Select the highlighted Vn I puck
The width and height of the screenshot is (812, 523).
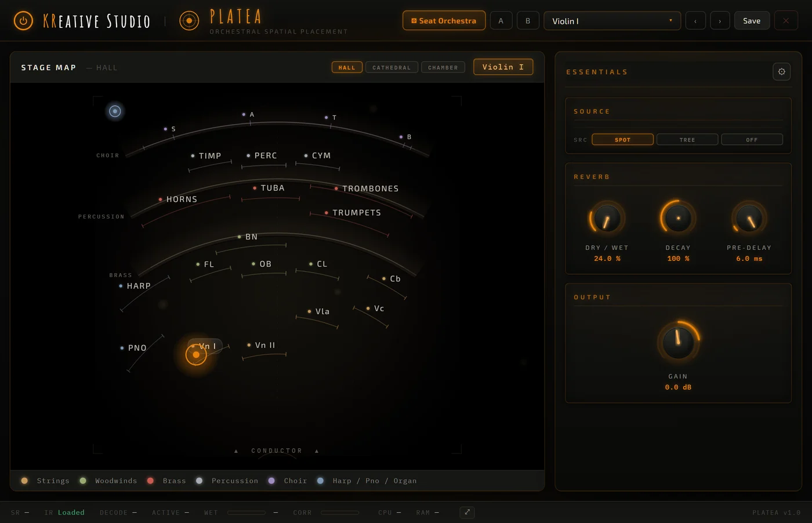click(x=196, y=354)
